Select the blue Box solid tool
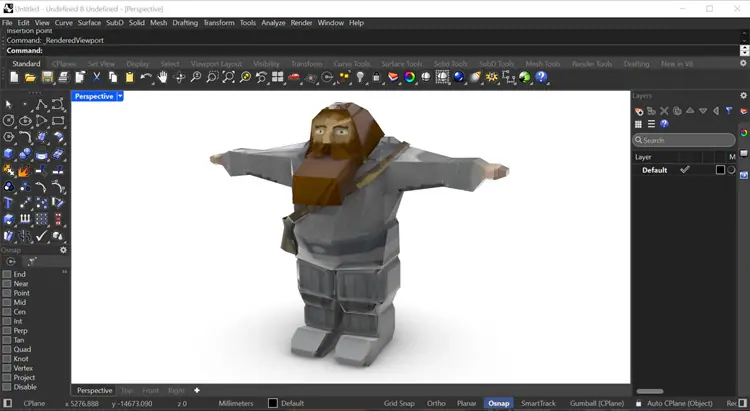The width and height of the screenshot is (750, 411). [8, 154]
